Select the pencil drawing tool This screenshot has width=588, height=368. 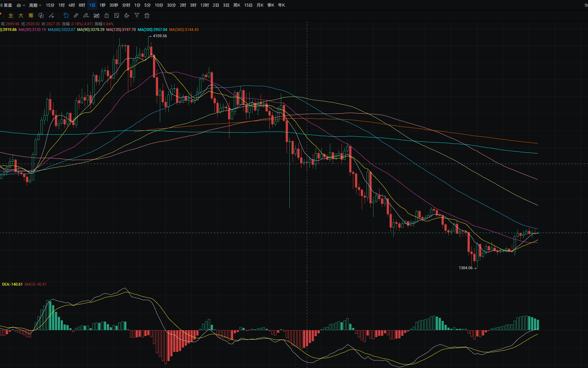click(86, 15)
